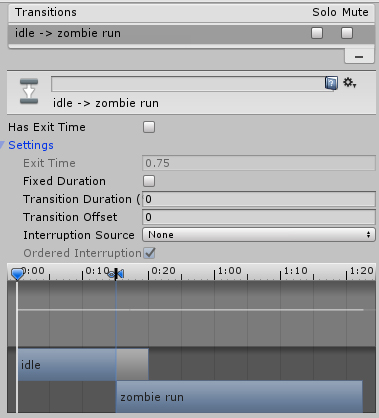Toggle the Ordered Interruption checkbox
379x418 pixels.
pyautogui.click(x=149, y=253)
